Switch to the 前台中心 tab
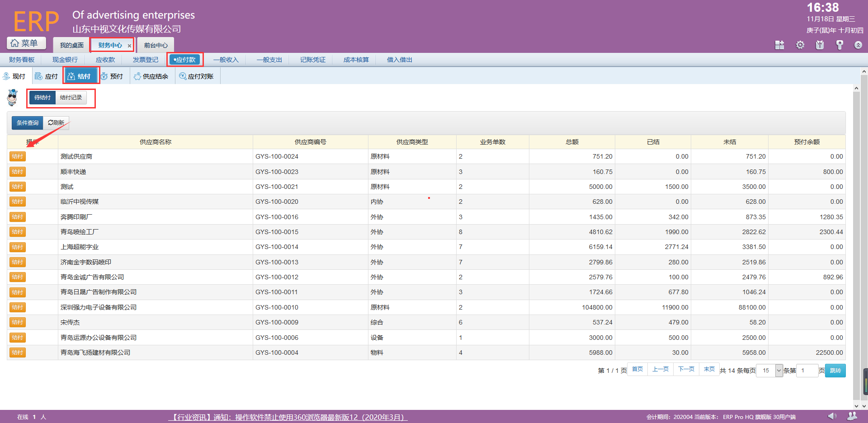Screen dimensions: 868x423 (156, 45)
